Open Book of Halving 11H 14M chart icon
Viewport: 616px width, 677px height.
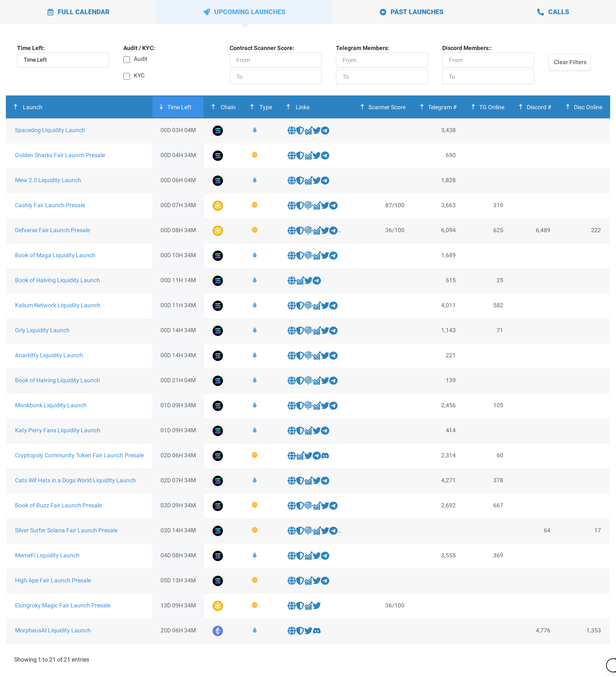tap(300, 280)
